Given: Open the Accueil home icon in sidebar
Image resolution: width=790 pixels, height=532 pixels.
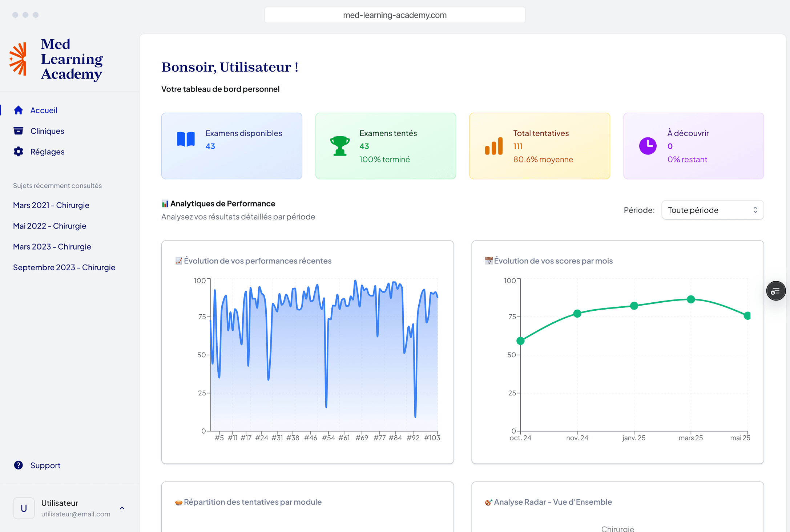Looking at the screenshot, I should pos(19,110).
